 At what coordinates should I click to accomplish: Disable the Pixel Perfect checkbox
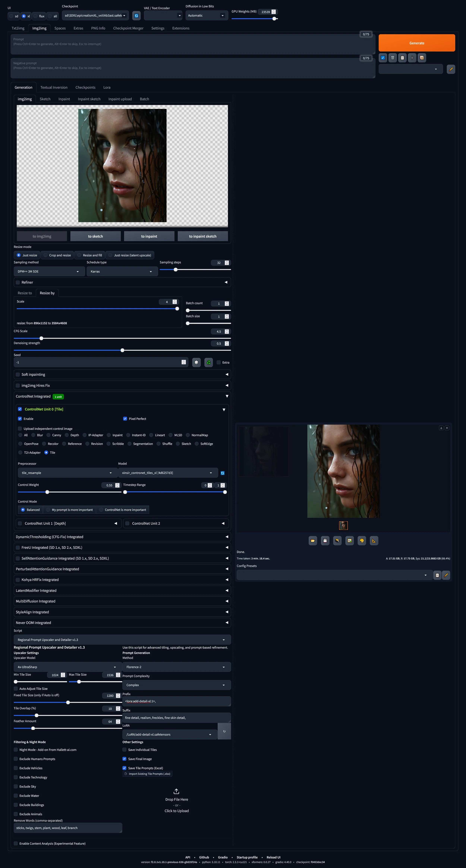125,419
